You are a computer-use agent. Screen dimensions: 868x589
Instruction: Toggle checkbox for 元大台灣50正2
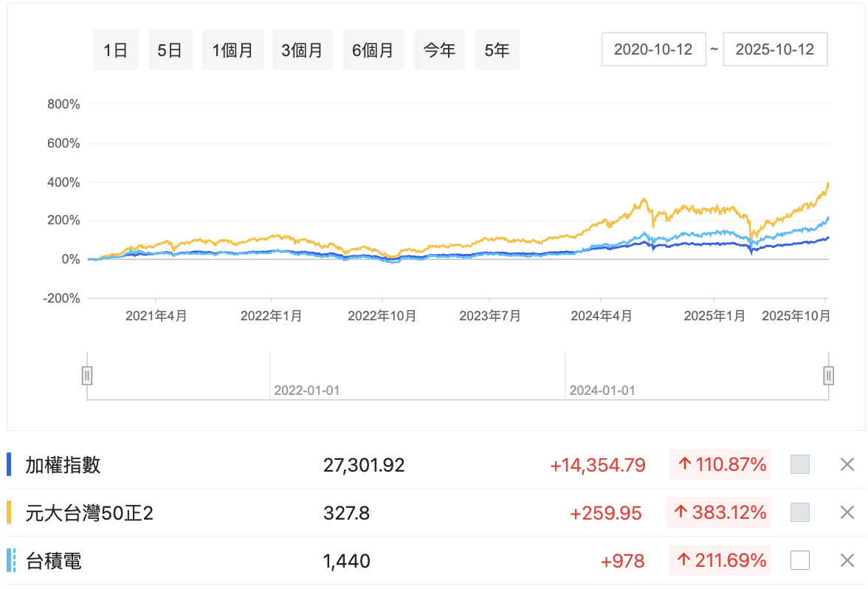799,512
